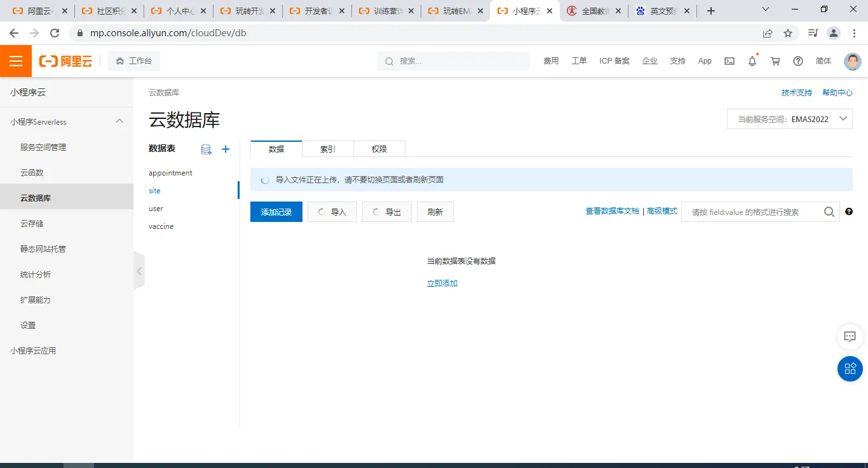Screen dimensions: 868x468
Task: Open the 当前服务空间 EMAS2022 dropdown
Action: [x=790, y=119]
